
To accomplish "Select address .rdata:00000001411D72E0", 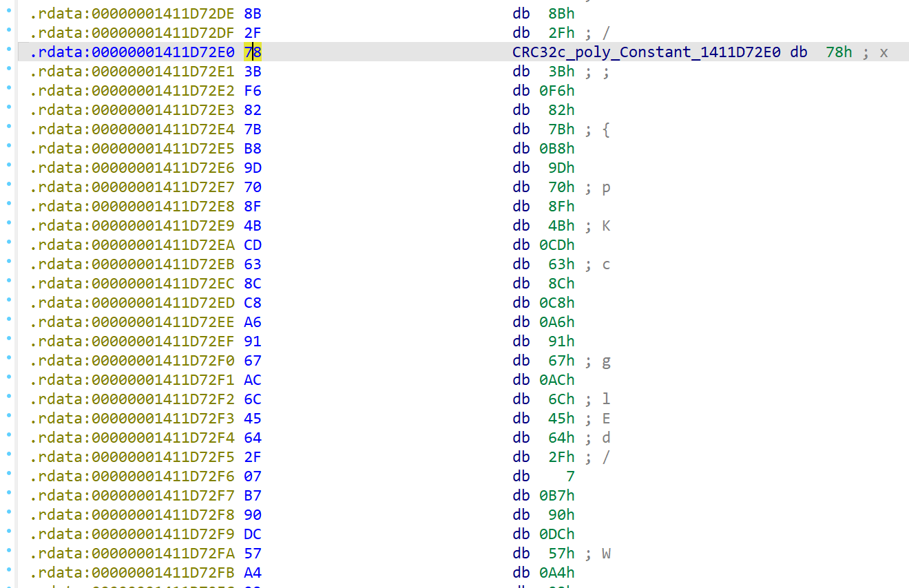I will (132, 52).
